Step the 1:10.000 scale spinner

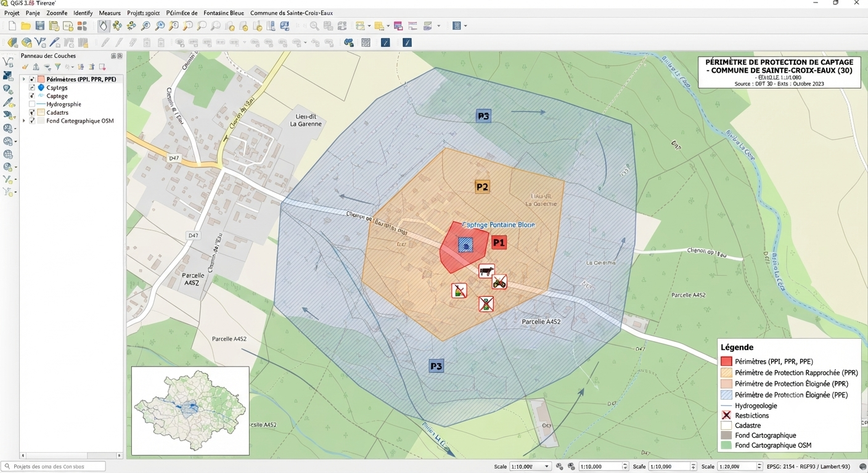pos(625,467)
